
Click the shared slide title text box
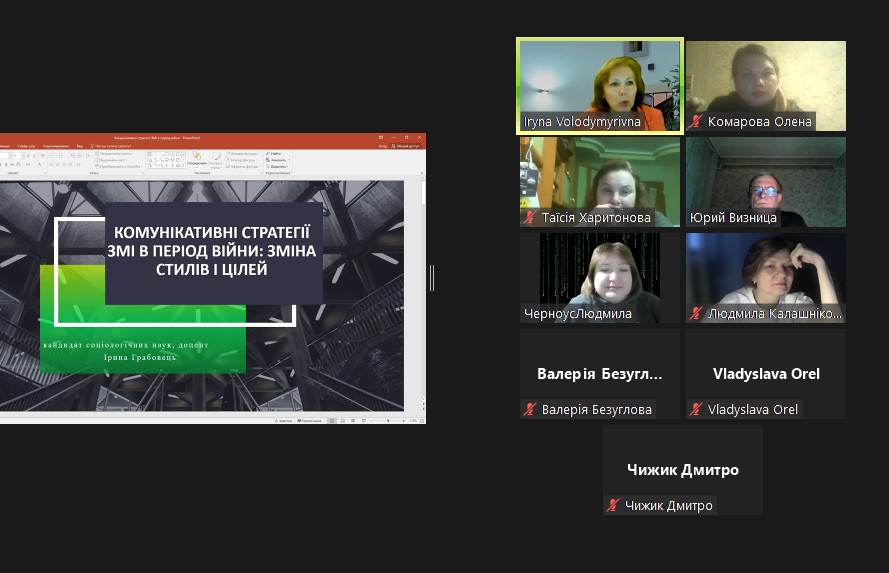click(214, 251)
